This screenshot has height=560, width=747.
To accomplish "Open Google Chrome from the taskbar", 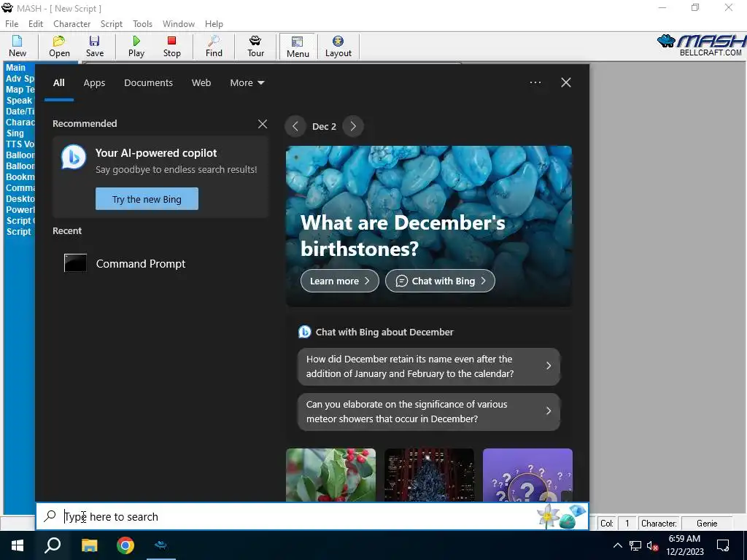I will click(x=125, y=545).
